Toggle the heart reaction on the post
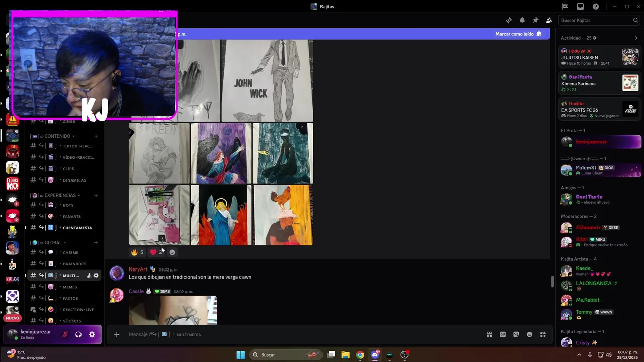Screen dimensions: 644x362 pos(156,252)
